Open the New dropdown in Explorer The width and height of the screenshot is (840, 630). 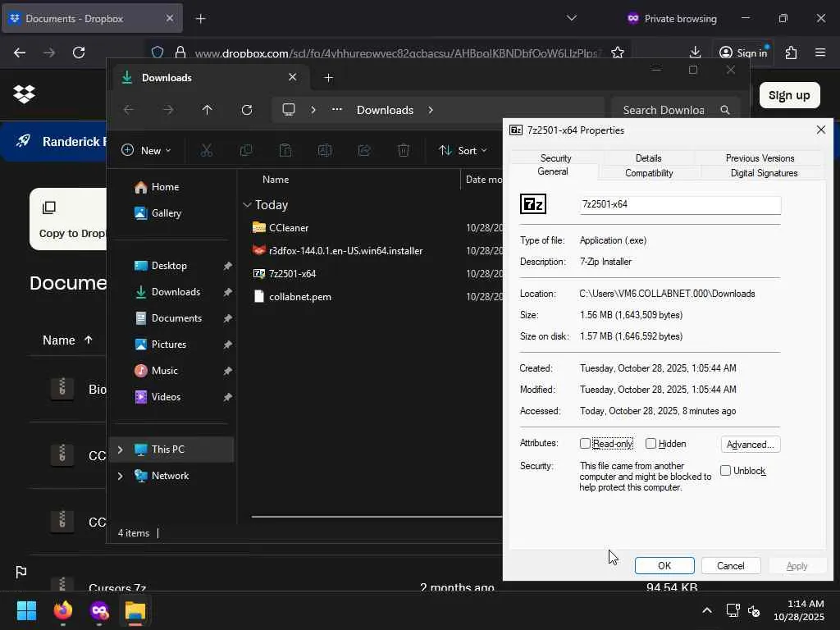146,151
